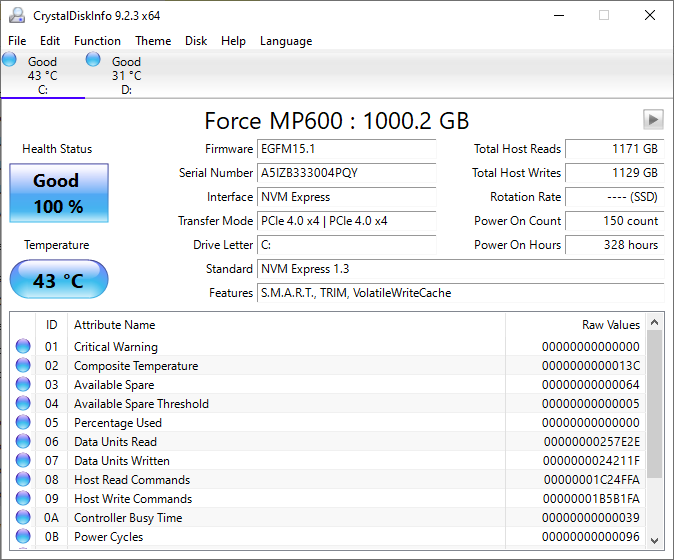Close the CrystalDiskInfo window
Image resolution: width=674 pixels, height=560 pixels.
pos(650,15)
